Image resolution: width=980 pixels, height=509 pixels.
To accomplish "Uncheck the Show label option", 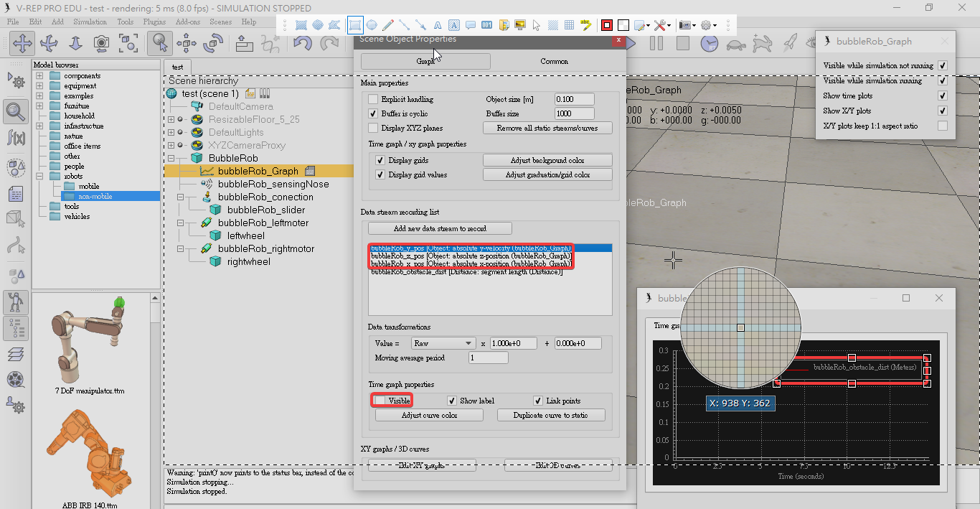I will point(452,401).
